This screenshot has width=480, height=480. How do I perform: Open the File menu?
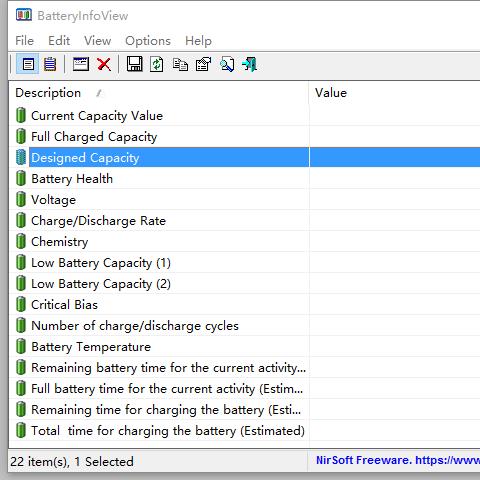click(25, 41)
